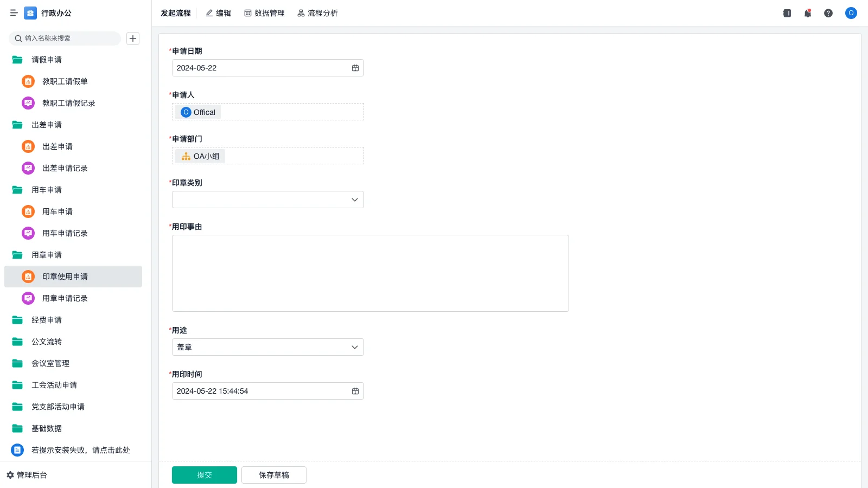Screen dimensions: 868x488
Task: Click the 用印时间 datetime field
Action: 268,391
